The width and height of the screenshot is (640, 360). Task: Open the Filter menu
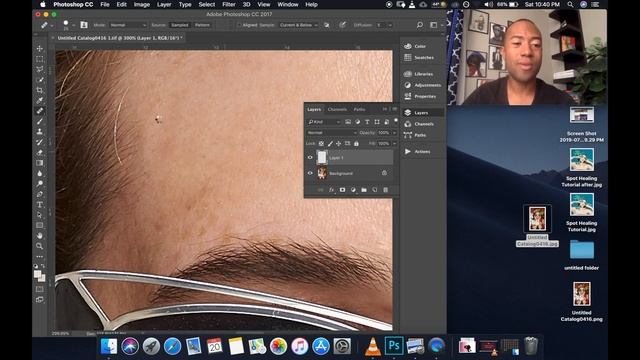229,4
